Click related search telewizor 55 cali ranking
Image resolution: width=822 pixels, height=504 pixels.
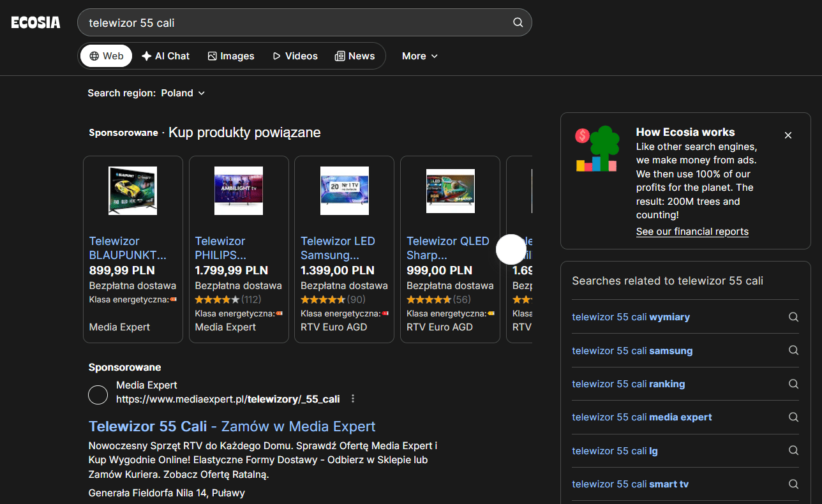click(x=629, y=384)
